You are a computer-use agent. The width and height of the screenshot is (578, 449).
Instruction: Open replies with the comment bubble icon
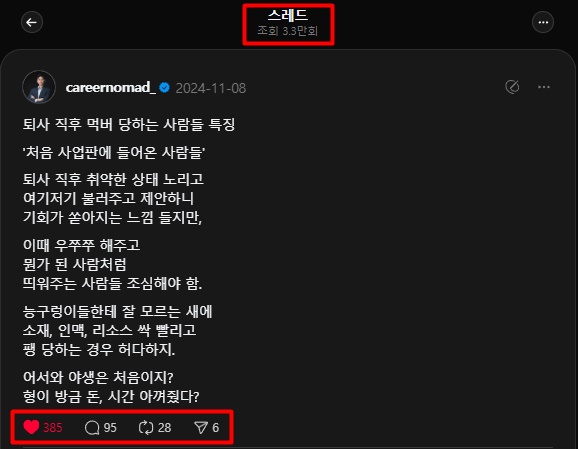pyautogui.click(x=92, y=428)
